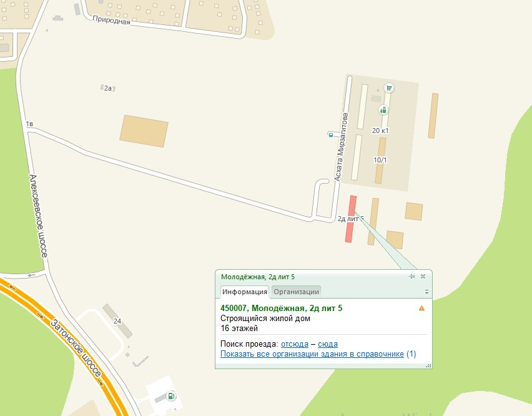The width and height of the screenshot is (532, 416).
Task: Pin the building info popup
Action: pyautogui.click(x=411, y=277)
